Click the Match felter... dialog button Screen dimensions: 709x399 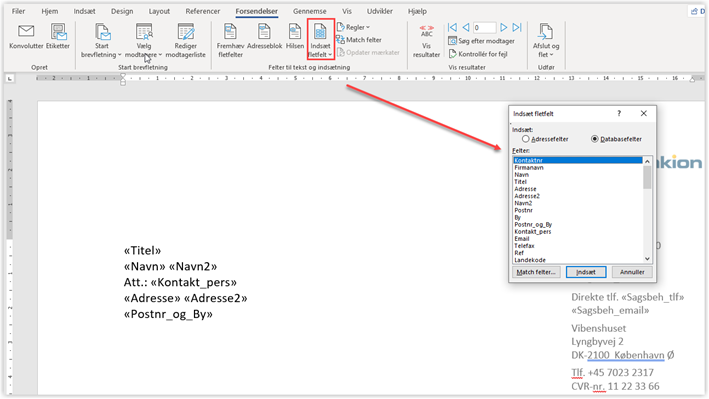pyautogui.click(x=536, y=272)
